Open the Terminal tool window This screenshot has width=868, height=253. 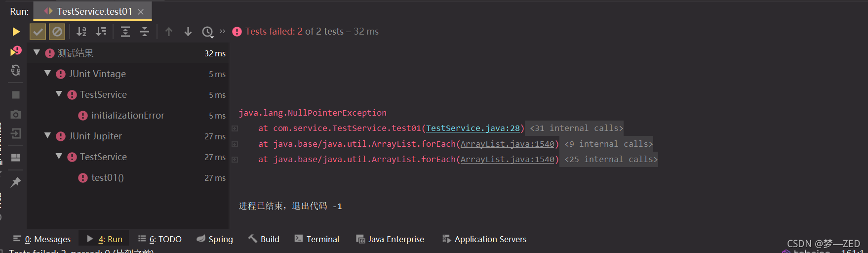point(317,239)
